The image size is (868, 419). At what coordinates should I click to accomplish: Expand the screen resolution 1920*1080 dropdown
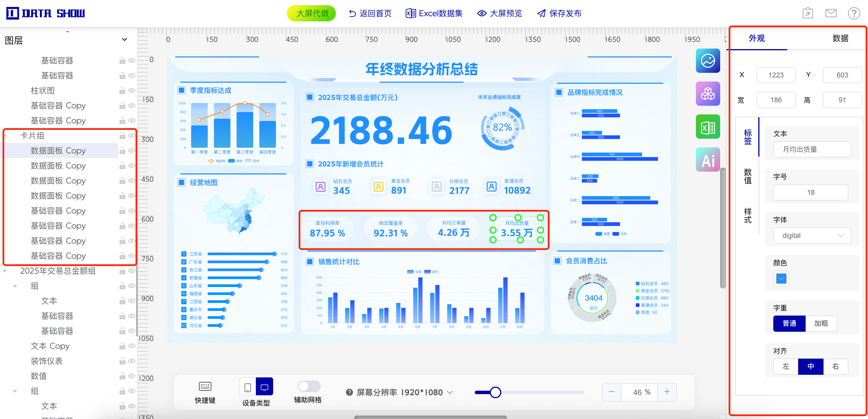450,392
